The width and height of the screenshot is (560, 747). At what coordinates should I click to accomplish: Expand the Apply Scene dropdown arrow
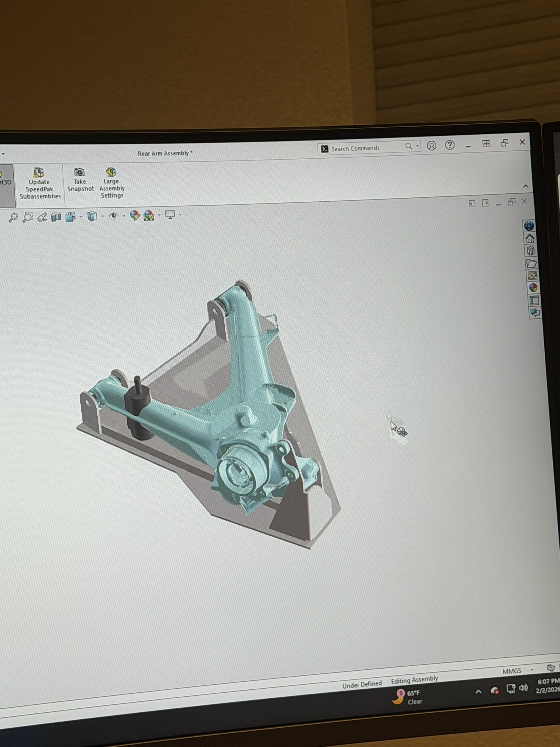click(x=159, y=215)
